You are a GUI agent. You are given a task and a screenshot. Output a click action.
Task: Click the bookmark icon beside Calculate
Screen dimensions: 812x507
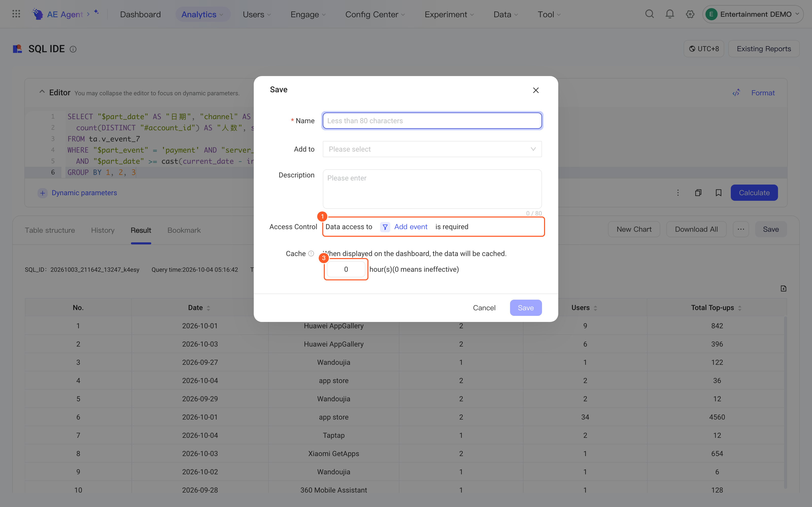718,193
